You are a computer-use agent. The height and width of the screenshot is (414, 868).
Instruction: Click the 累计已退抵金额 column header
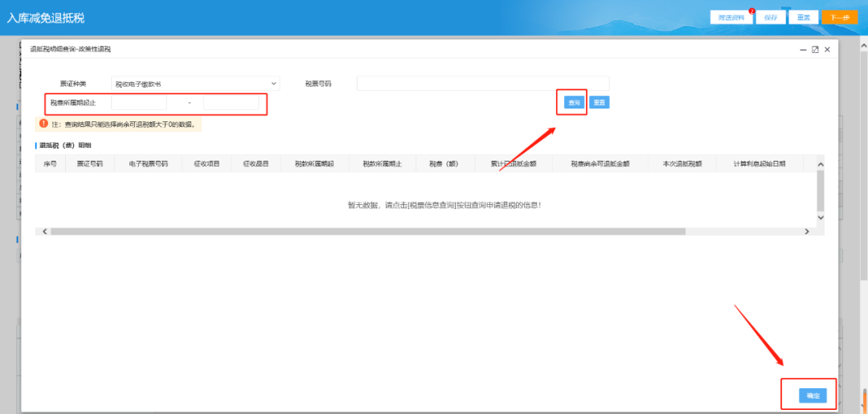513,164
